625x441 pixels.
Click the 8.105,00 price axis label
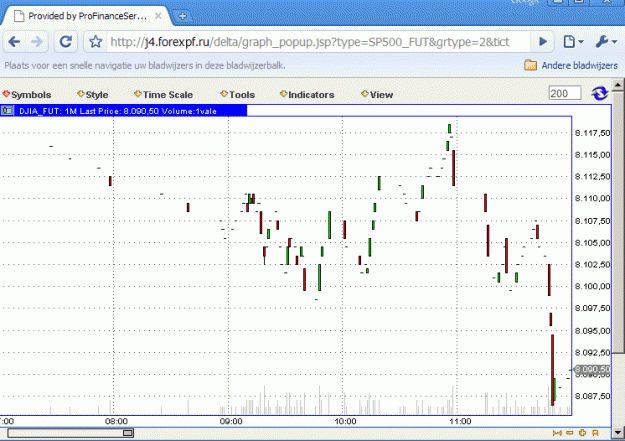point(592,242)
